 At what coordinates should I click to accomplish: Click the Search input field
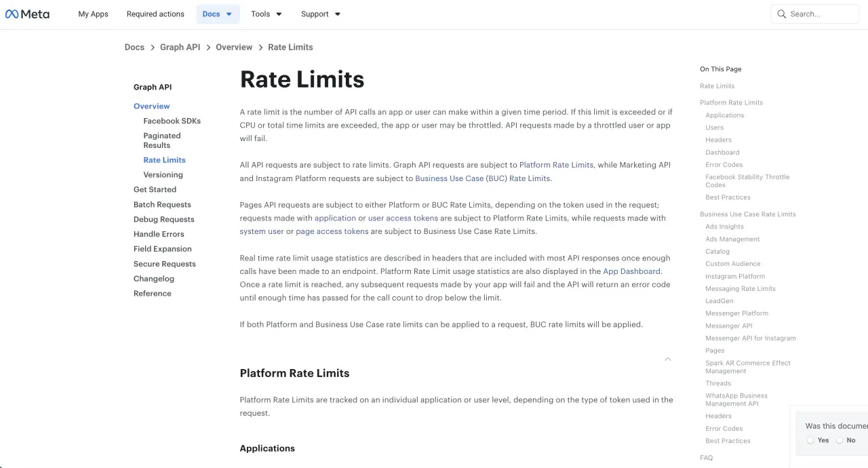click(815, 14)
